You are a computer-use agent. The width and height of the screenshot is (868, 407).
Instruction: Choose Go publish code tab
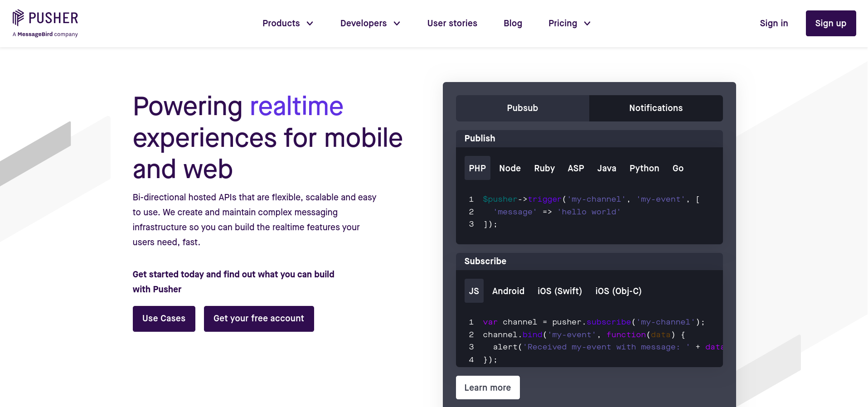click(678, 168)
